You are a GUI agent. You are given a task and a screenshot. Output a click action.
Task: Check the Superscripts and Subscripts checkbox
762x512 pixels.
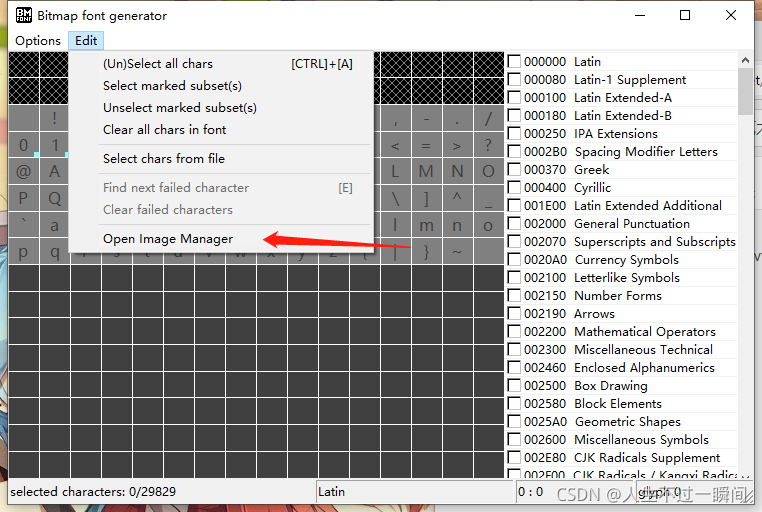[x=514, y=241]
